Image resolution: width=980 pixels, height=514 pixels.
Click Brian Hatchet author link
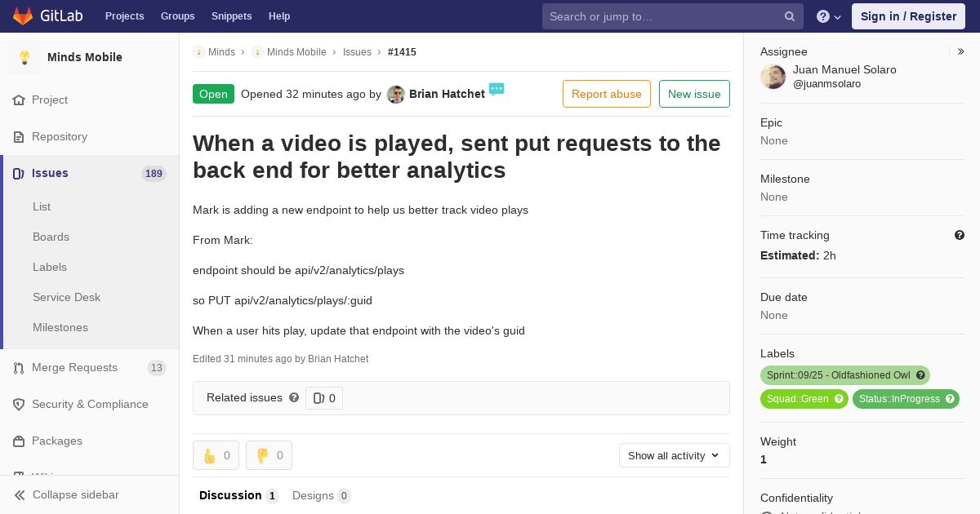point(447,94)
